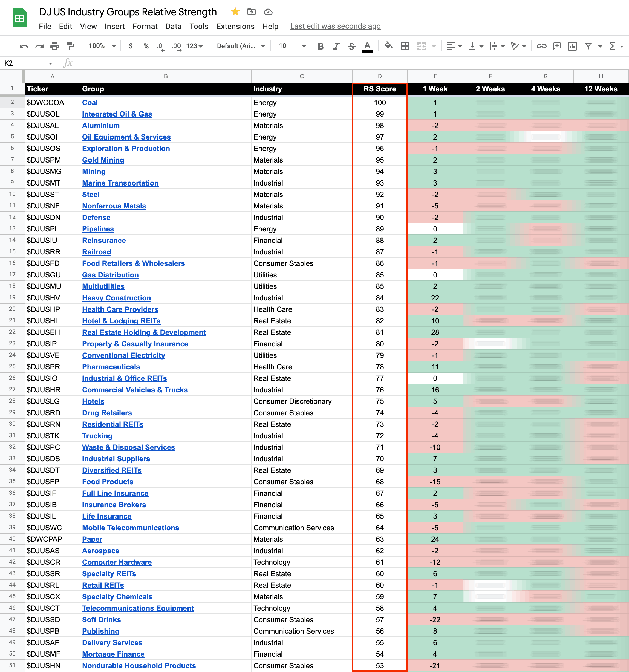Open the Edit menu

point(65,26)
